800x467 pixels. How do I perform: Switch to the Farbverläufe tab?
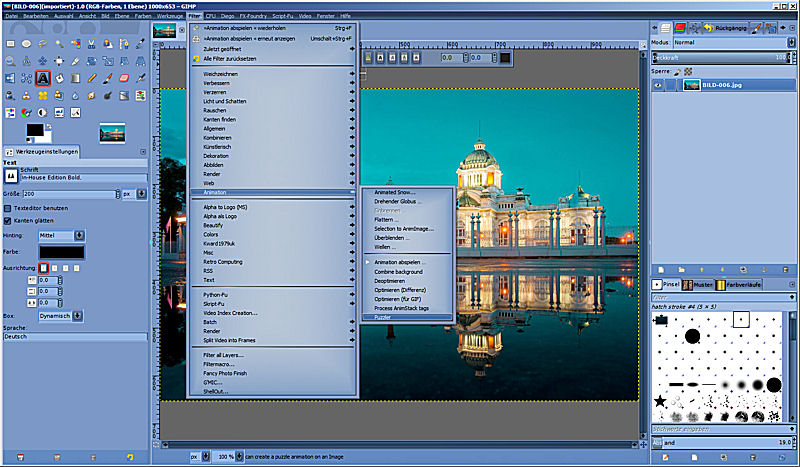coord(738,285)
